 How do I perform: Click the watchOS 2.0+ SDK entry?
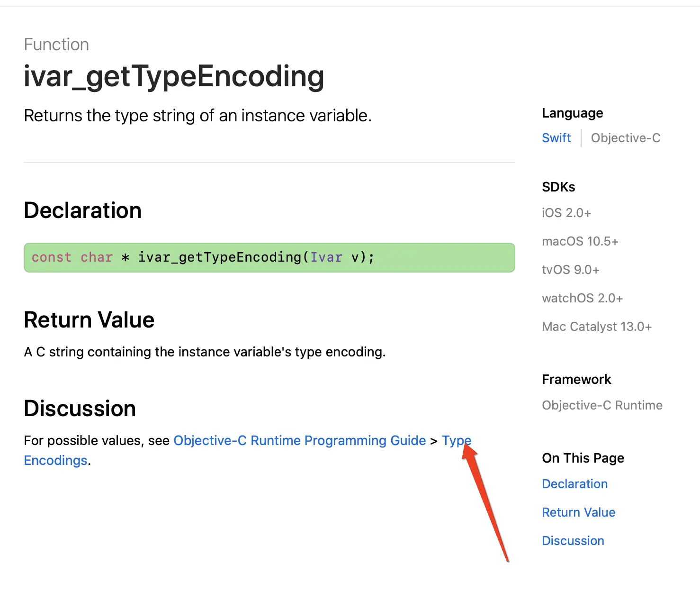click(x=582, y=298)
